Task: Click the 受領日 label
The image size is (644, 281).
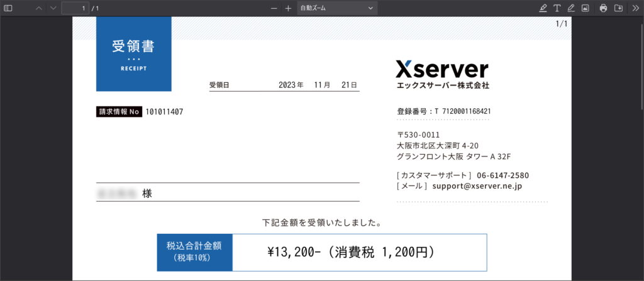Action: click(219, 85)
